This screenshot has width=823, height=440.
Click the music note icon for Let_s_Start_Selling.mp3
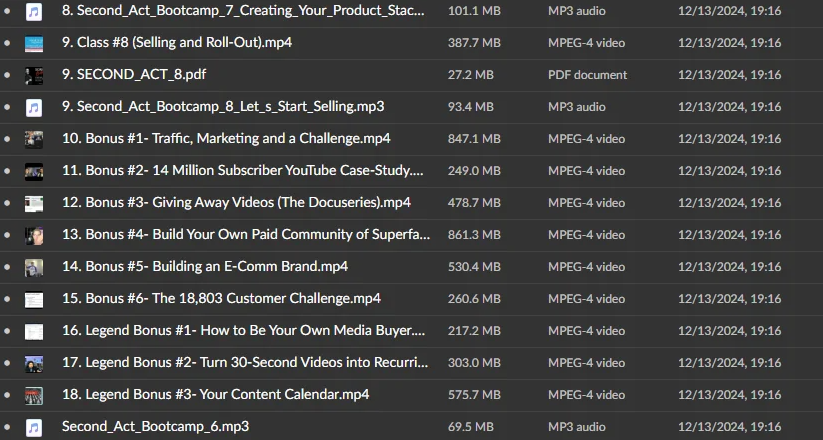coord(34,107)
